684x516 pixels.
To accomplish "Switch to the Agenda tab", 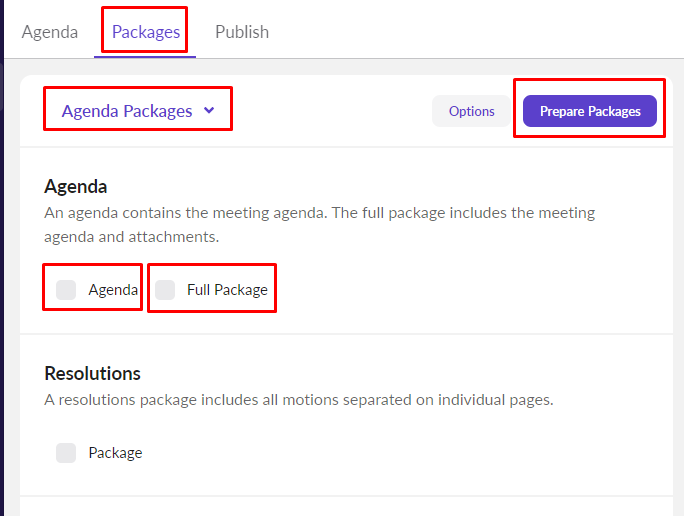I will click(50, 32).
